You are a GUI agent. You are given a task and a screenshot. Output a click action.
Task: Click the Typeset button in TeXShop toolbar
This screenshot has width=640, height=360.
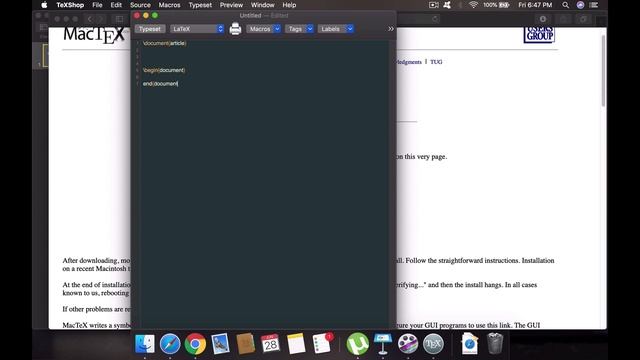point(150,29)
